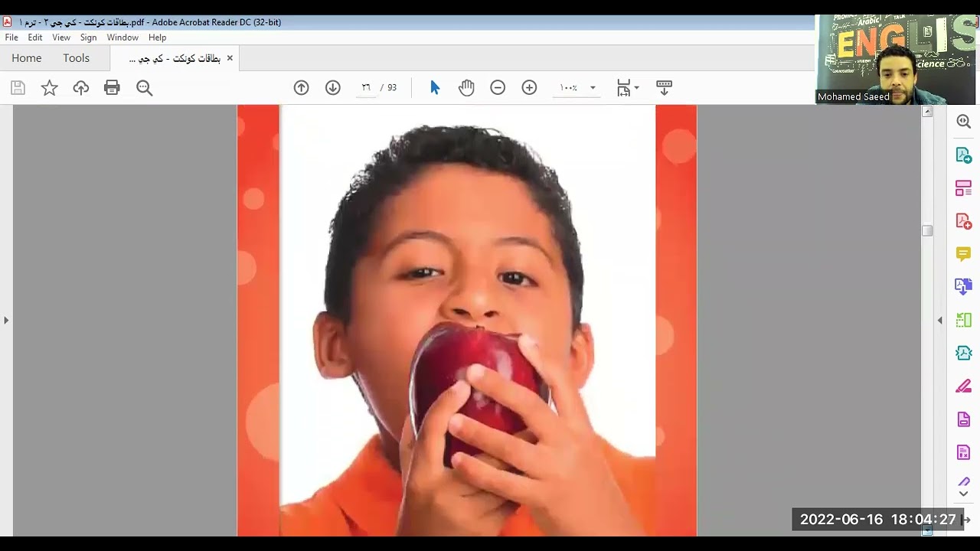This screenshot has height=551, width=980.
Task: Open the Window menu
Action: point(122,37)
